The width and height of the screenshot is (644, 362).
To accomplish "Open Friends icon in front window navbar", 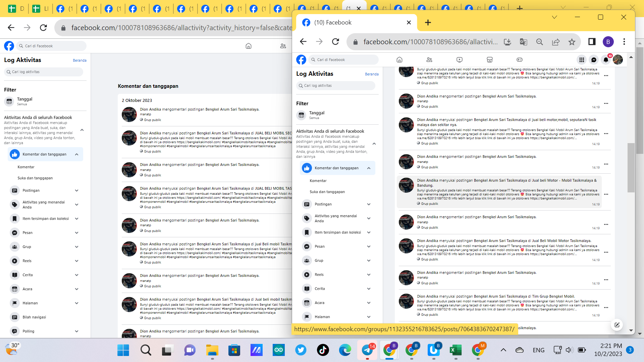I will pyautogui.click(x=429, y=60).
